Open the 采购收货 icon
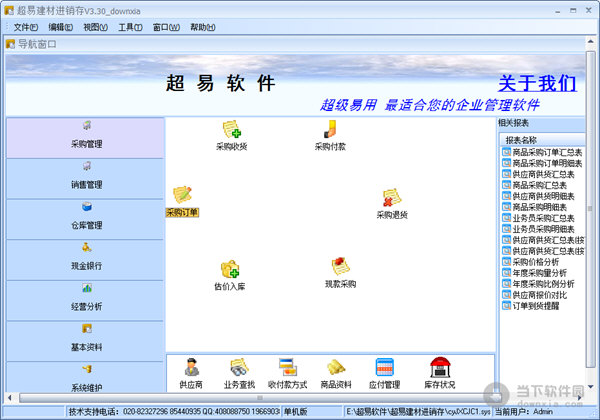The image size is (600, 420). click(232, 130)
